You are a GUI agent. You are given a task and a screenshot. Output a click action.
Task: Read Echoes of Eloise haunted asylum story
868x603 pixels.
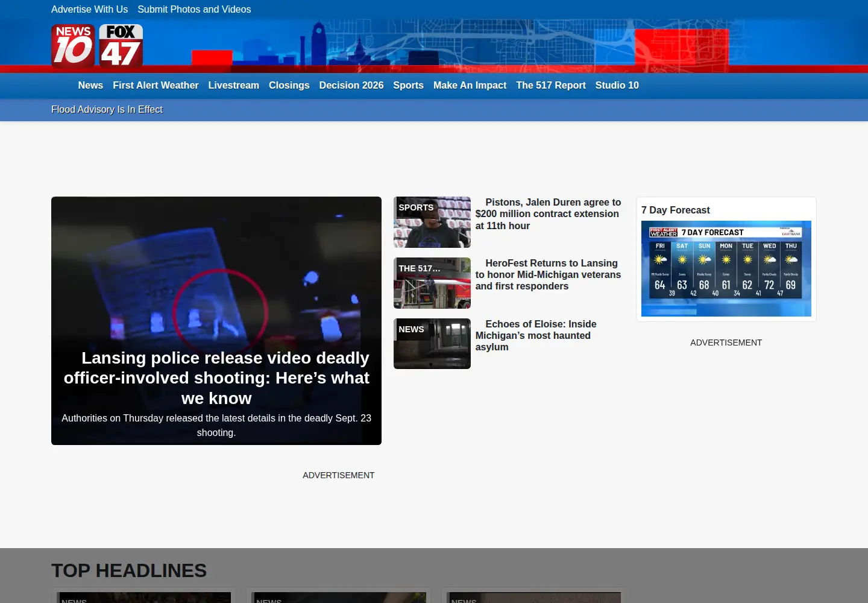click(536, 336)
